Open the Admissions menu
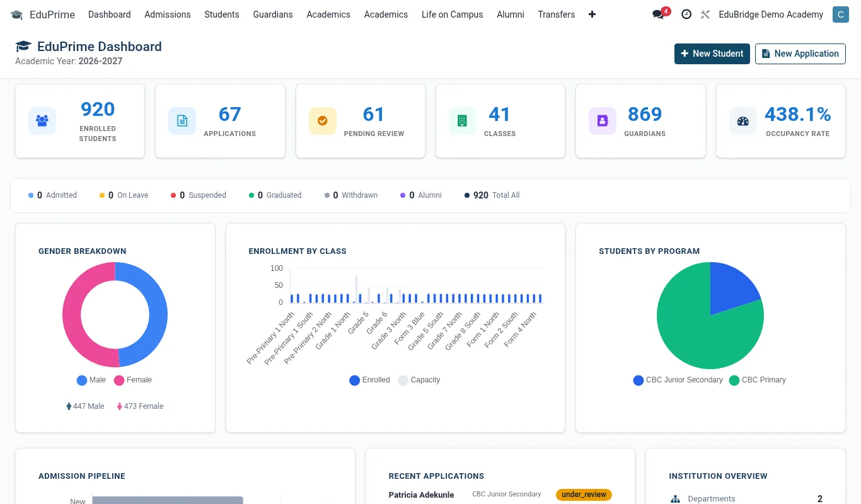 [x=168, y=14]
